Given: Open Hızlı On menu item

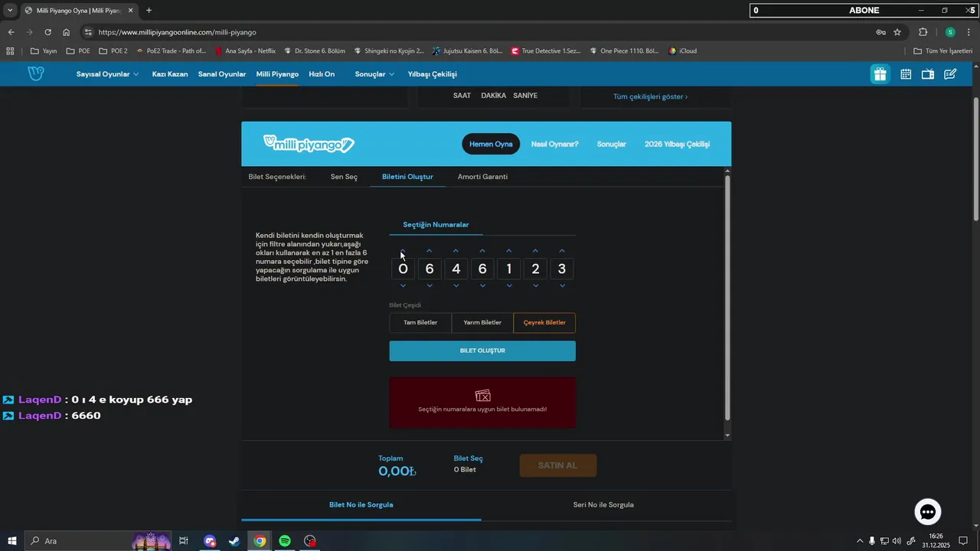Looking at the screenshot, I should 322,74.
